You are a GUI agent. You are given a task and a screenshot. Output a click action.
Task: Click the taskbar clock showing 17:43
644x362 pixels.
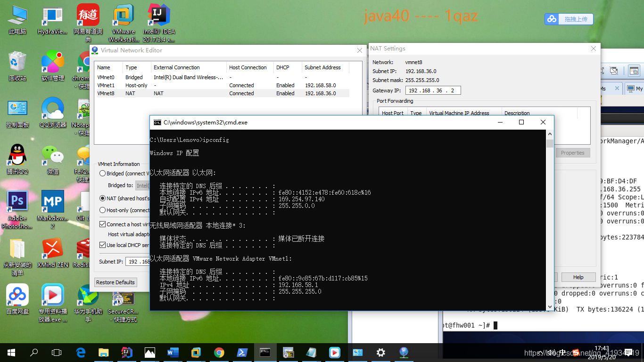pos(602,353)
